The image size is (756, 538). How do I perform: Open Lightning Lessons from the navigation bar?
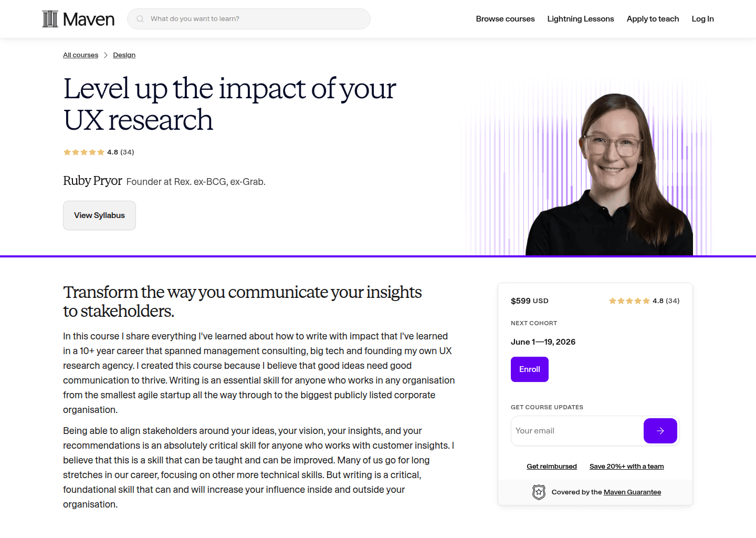(581, 19)
